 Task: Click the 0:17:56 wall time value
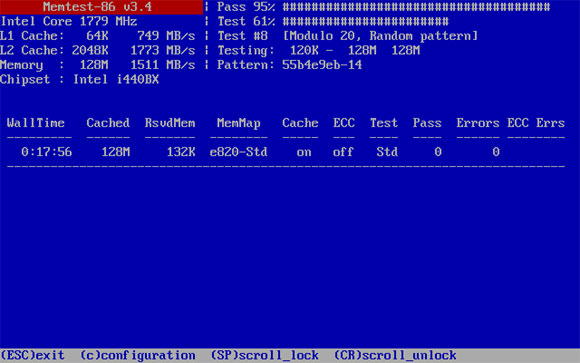coord(46,152)
